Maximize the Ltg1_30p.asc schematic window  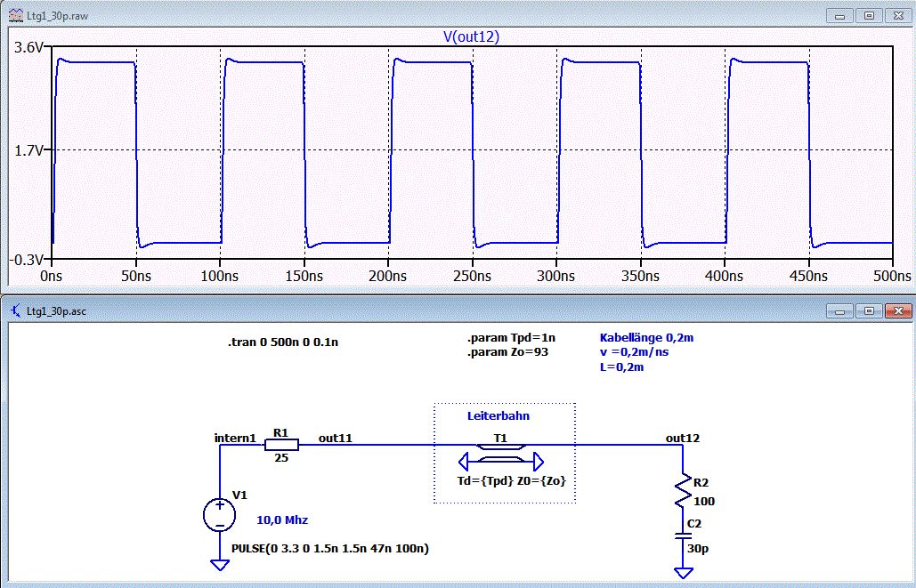(x=869, y=310)
